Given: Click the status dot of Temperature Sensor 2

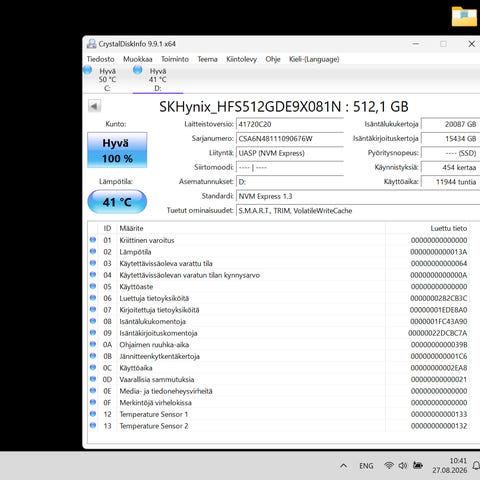Looking at the screenshot, I should click(93, 425).
